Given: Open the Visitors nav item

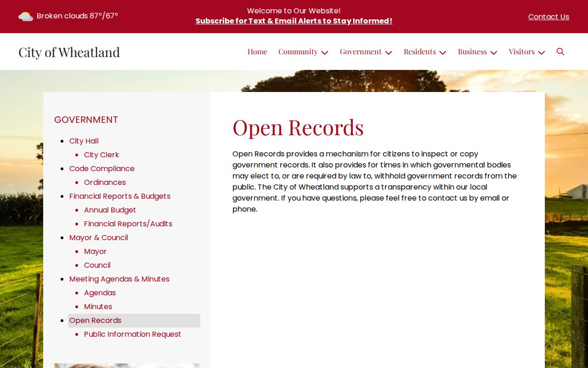Looking at the screenshot, I should pyautogui.click(x=522, y=52).
